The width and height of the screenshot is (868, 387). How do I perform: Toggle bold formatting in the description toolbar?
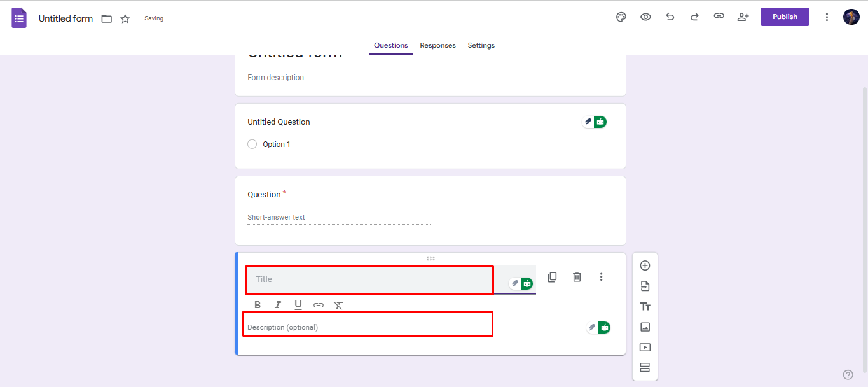coord(258,304)
